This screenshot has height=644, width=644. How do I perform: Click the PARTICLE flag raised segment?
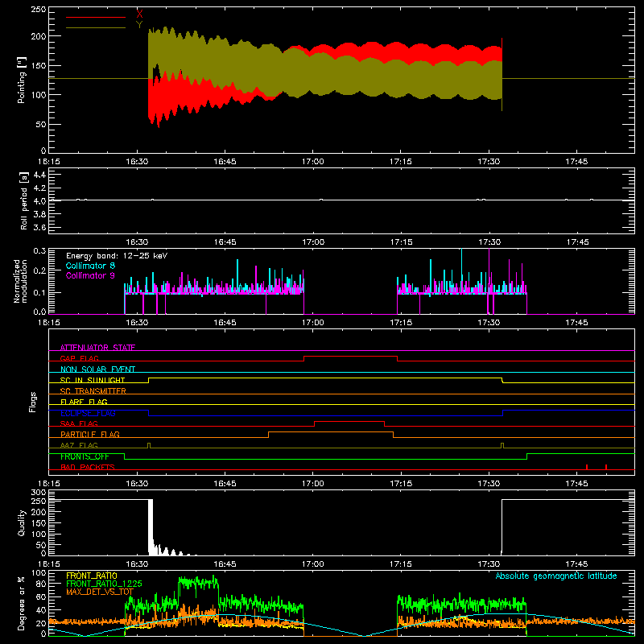tap(331, 432)
